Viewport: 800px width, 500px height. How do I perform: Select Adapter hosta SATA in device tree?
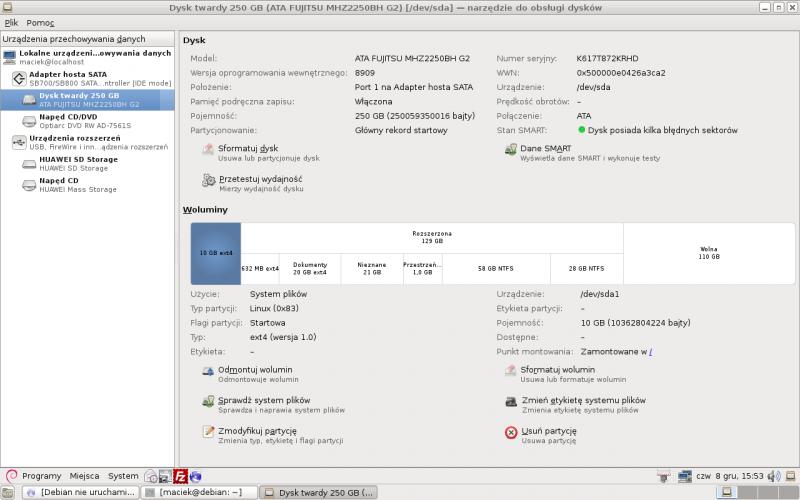click(67, 75)
